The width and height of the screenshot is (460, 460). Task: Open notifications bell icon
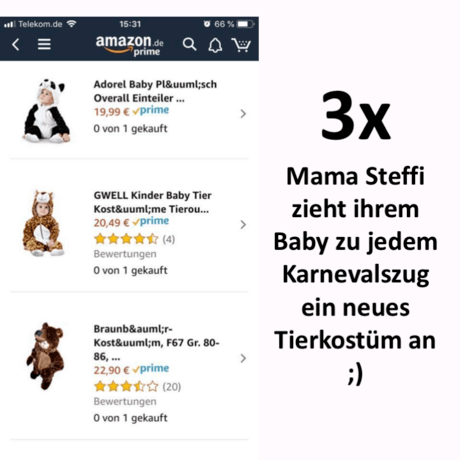[215, 45]
